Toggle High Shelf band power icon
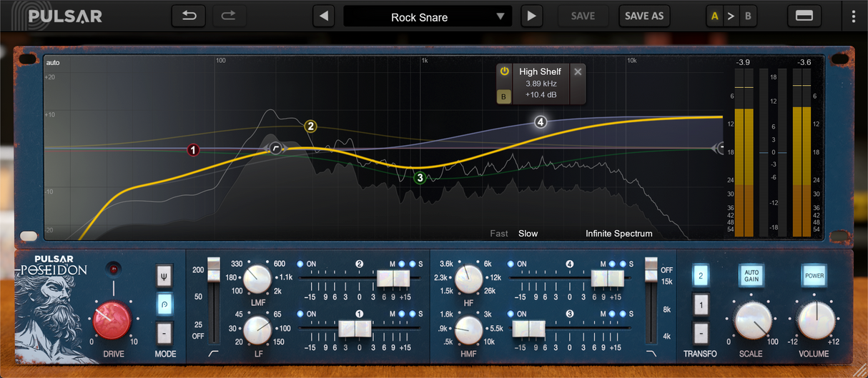This screenshot has height=378, width=868. (x=504, y=71)
